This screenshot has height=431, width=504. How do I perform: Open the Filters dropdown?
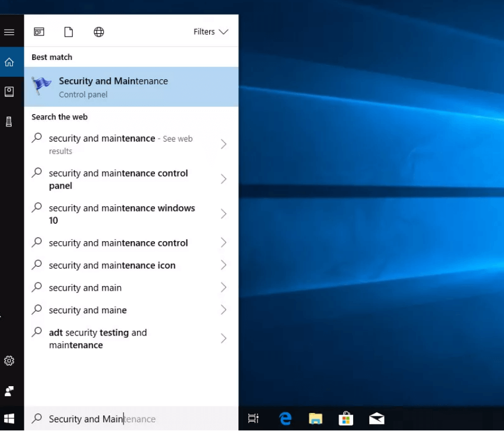click(211, 31)
